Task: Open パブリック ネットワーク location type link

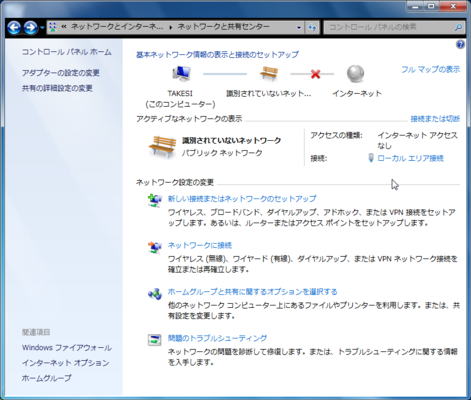Action: click(222, 153)
